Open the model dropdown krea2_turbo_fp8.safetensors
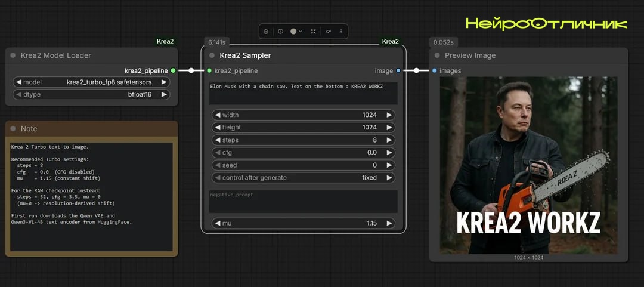 point(92,82)
